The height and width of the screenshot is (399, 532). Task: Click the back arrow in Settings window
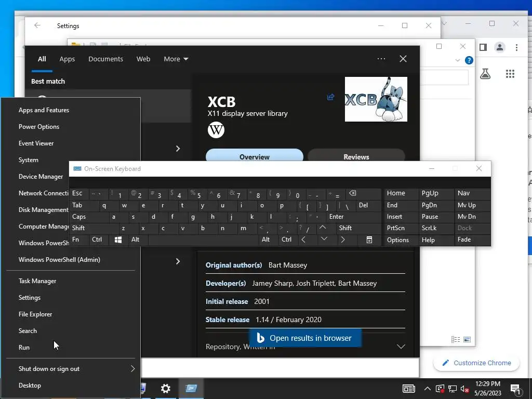pyautogui.click(x=37, y=25)
